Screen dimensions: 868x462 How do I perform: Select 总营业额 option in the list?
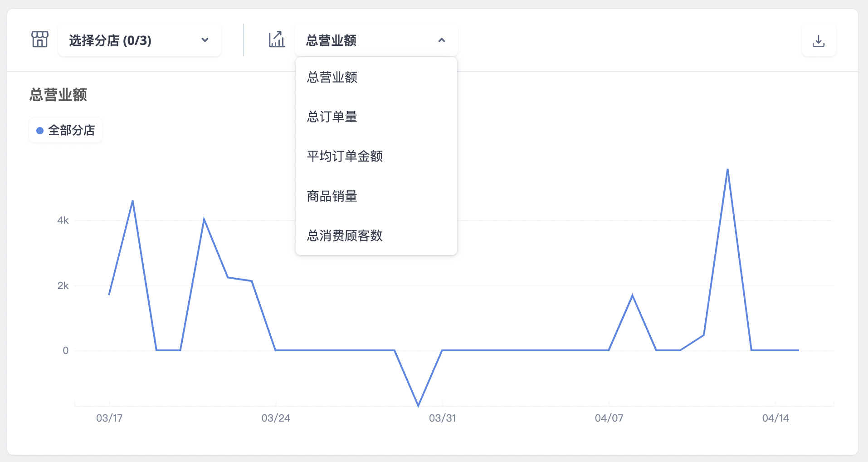click(376, 77)
